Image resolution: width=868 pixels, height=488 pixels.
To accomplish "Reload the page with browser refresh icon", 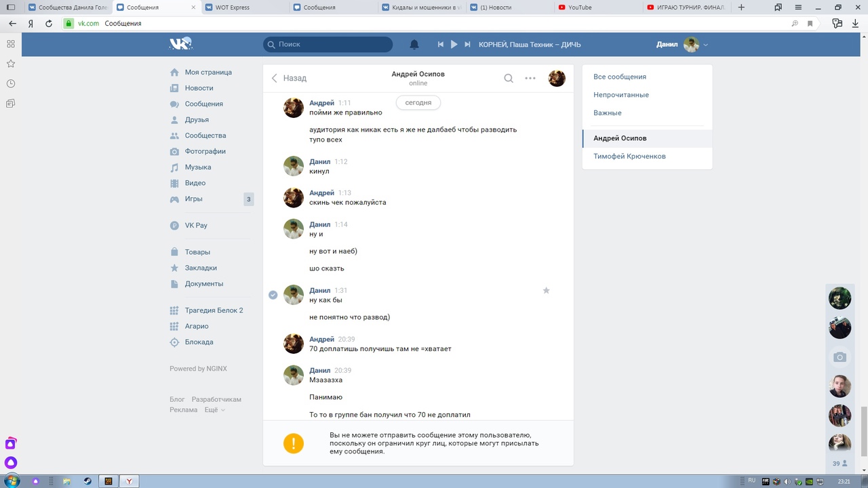I will (x=49, y=23).
